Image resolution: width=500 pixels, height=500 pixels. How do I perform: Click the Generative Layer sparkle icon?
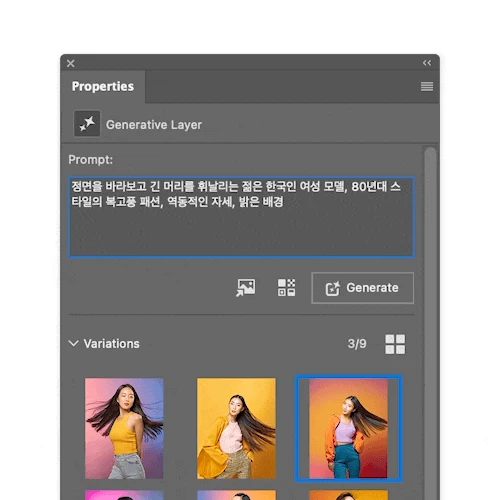(x=87, y=124)
